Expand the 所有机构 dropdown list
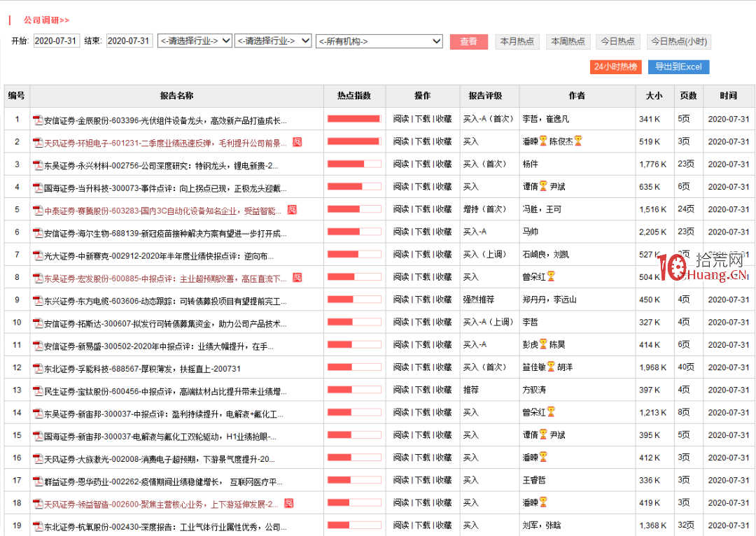 (x=378, y=41)
